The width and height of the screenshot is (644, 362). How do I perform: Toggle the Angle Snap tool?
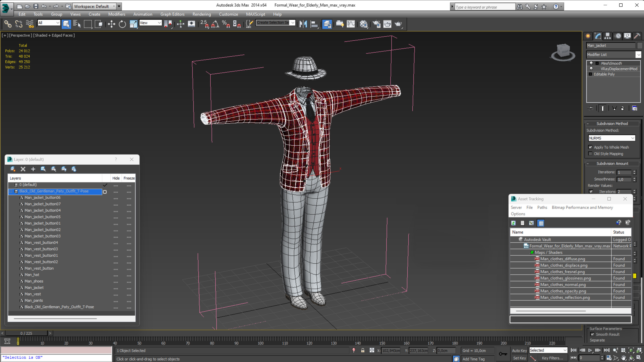(x=215, y=24)
